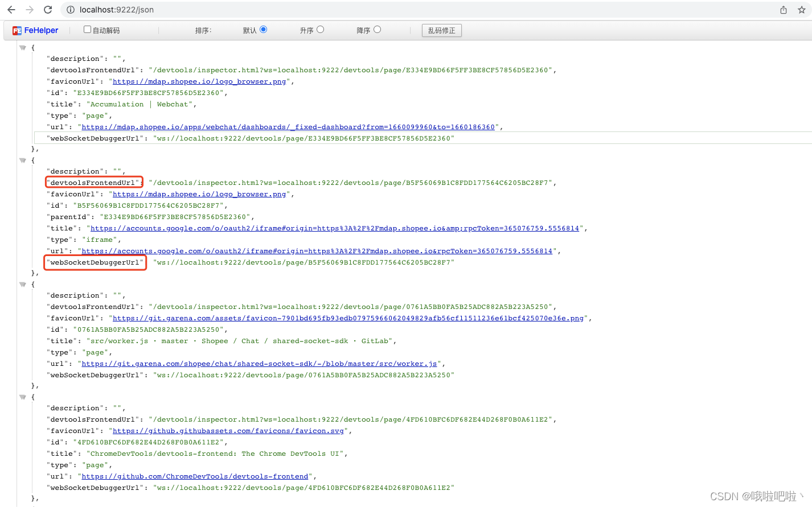
Task: Select the 降序 descending sort option
Action: (x=378, y=30)
